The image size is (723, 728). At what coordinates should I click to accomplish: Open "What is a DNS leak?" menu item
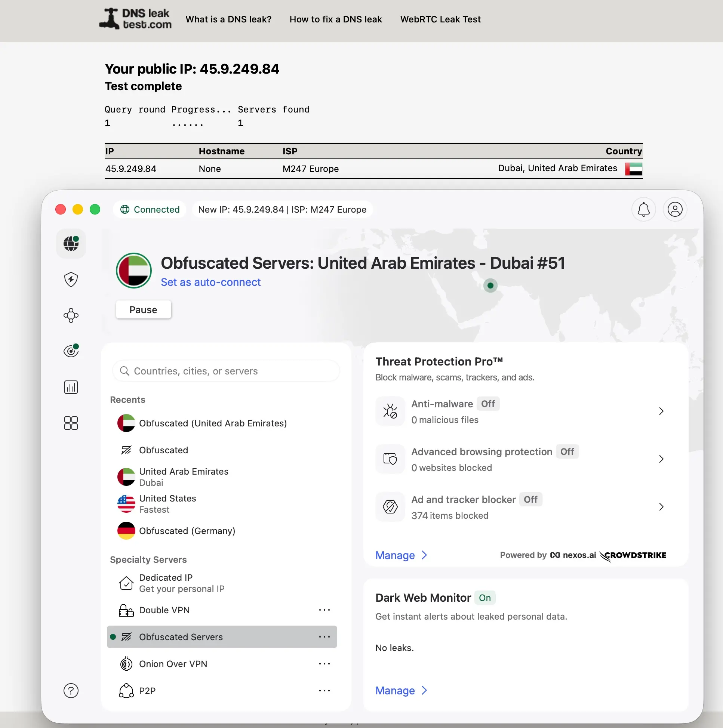coord(228,19)
